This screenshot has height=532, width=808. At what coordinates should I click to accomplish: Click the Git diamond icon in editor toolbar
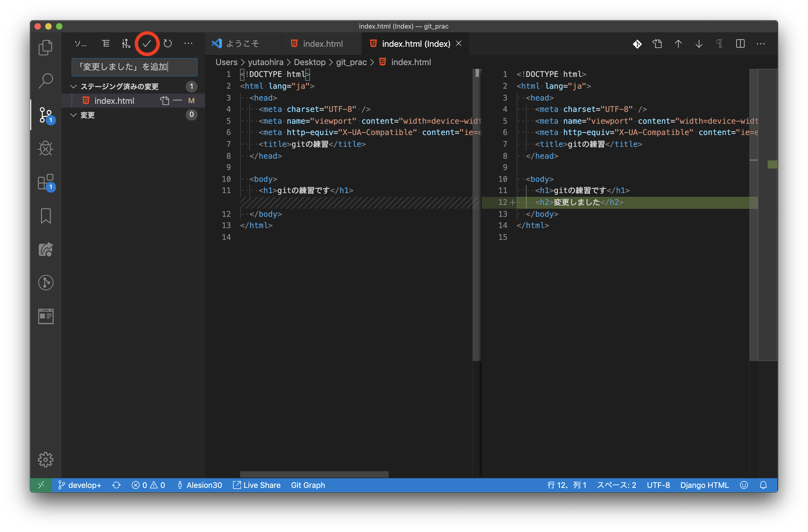tap(637, 44)
